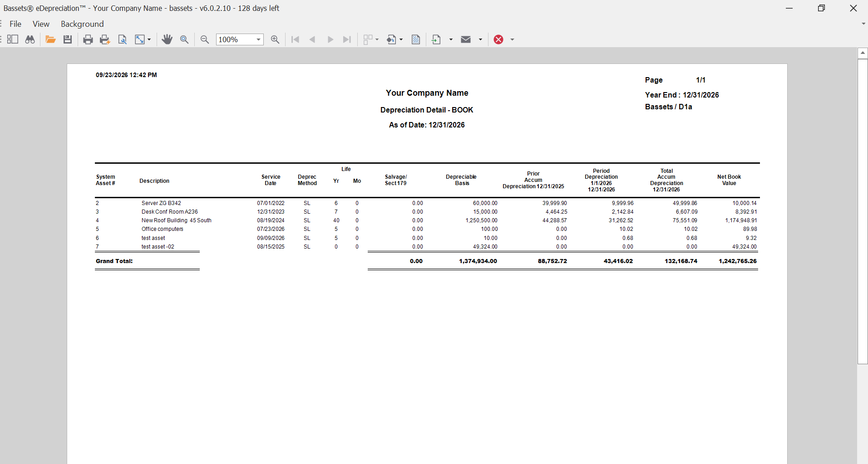Expand the menu bar overflow arrow
This screenshot has height=464, width=868.
863,24
